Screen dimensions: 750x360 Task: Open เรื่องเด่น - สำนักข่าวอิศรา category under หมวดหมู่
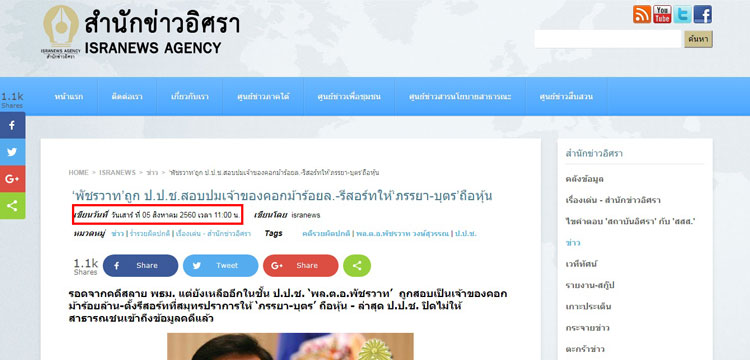pos(213,234)
